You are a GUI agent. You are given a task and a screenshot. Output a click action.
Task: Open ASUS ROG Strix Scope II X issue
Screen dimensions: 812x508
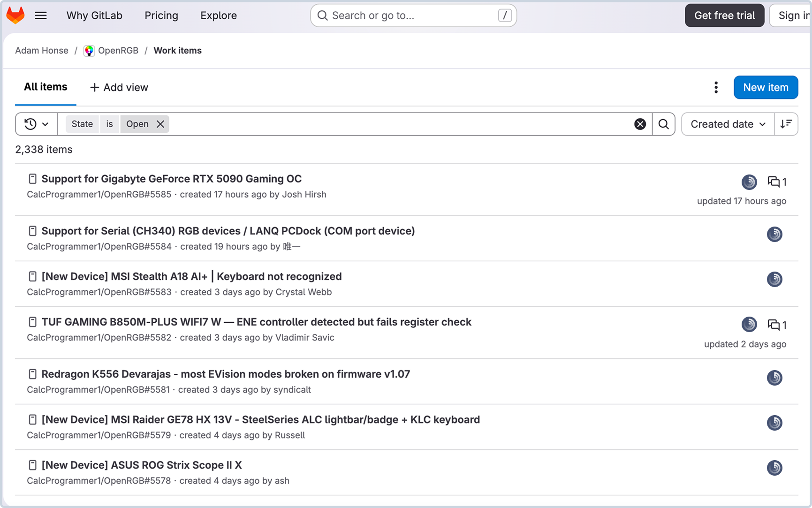[x=142, y=465]
